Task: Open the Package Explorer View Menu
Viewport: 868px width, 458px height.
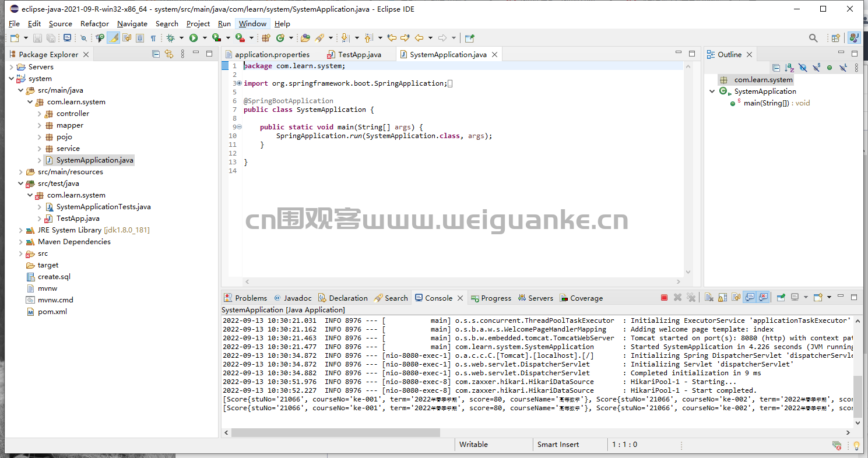Action: (182, 54)
